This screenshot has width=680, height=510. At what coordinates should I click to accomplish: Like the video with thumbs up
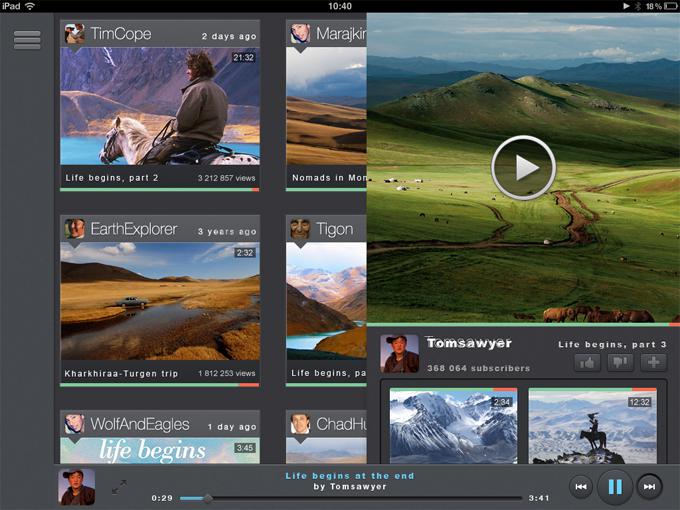click(587, 363)
